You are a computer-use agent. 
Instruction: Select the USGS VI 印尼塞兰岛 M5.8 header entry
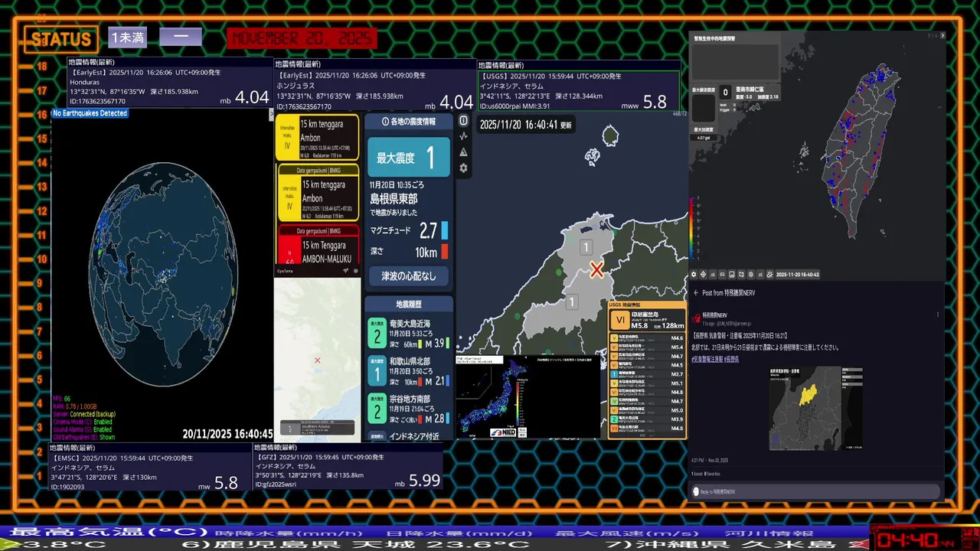[x=648, y=320]
